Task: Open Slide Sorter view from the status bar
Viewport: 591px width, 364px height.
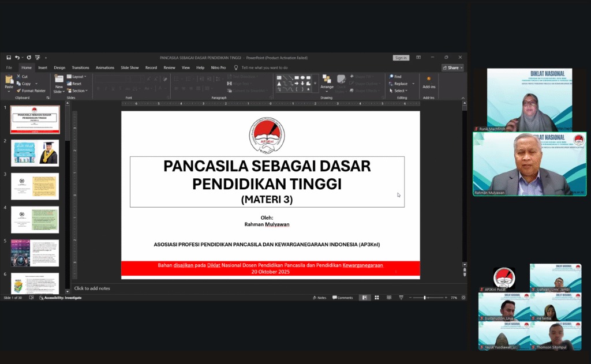Action: 377,298
